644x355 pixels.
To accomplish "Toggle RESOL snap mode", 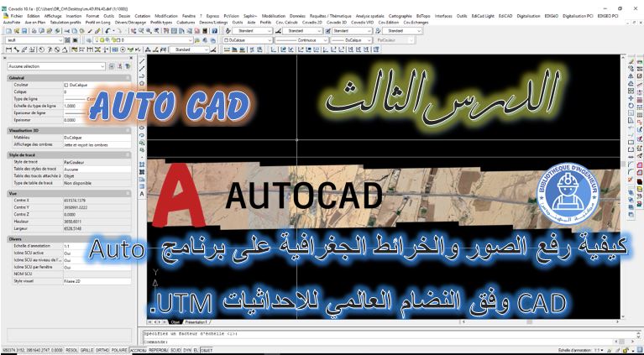I will 72,350.
